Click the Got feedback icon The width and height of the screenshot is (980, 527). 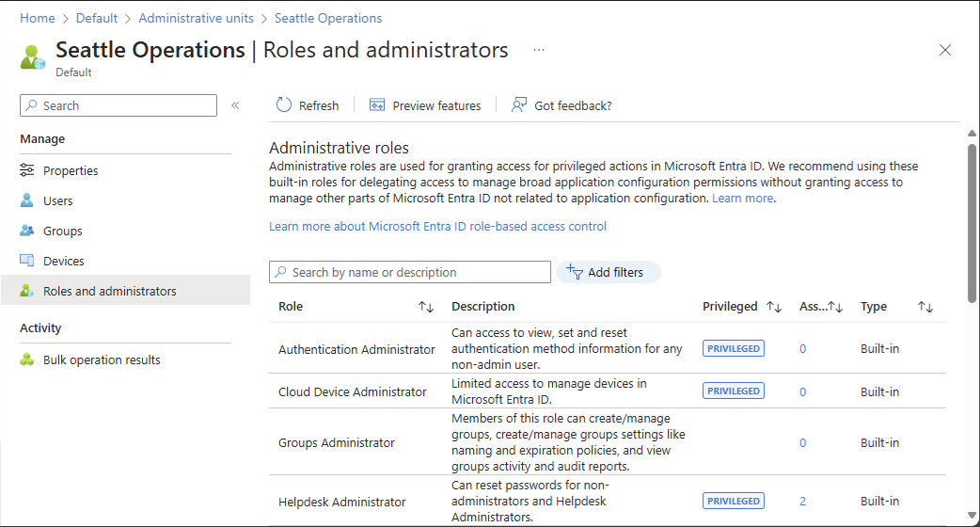519,105
